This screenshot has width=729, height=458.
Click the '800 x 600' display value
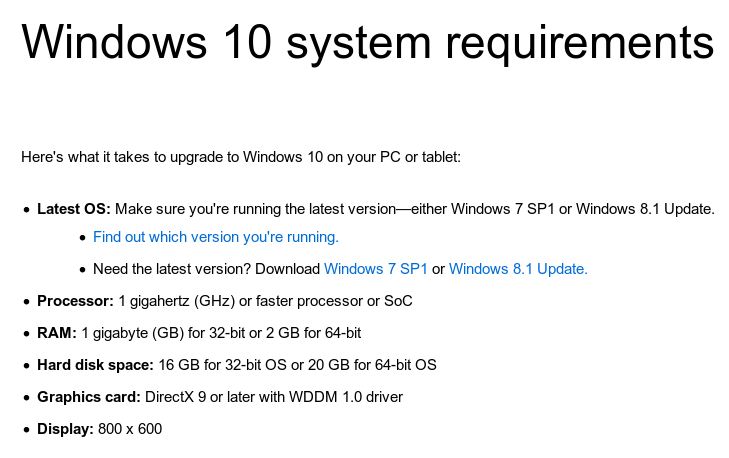click(x=130, y=429)
